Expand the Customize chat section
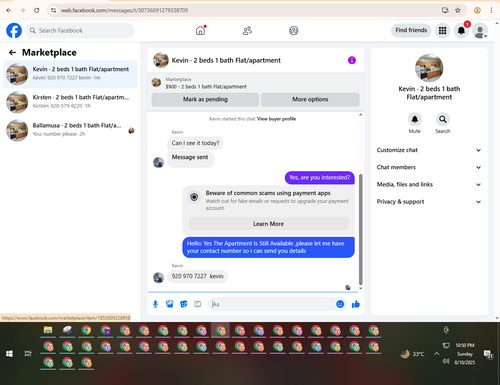500x385 pixels. (429, 150)
